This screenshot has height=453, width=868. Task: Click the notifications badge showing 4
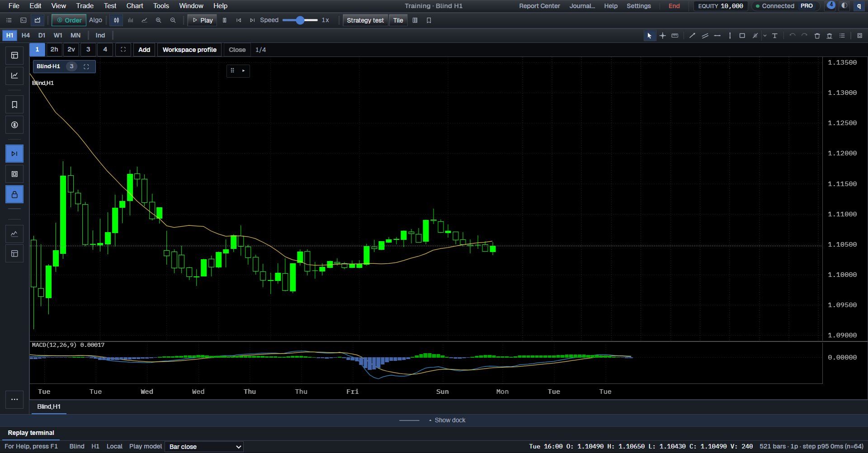coord(831,6)
